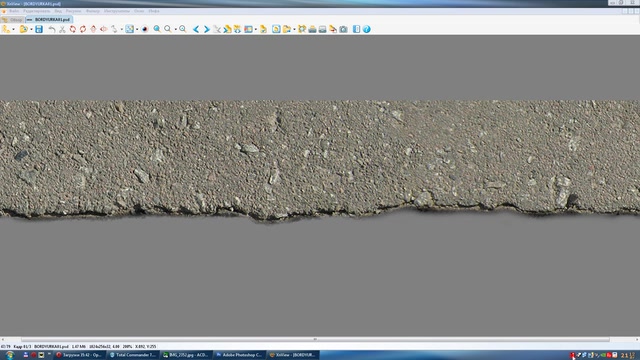Click the 200% zoom value in status bar

[127, 347]
